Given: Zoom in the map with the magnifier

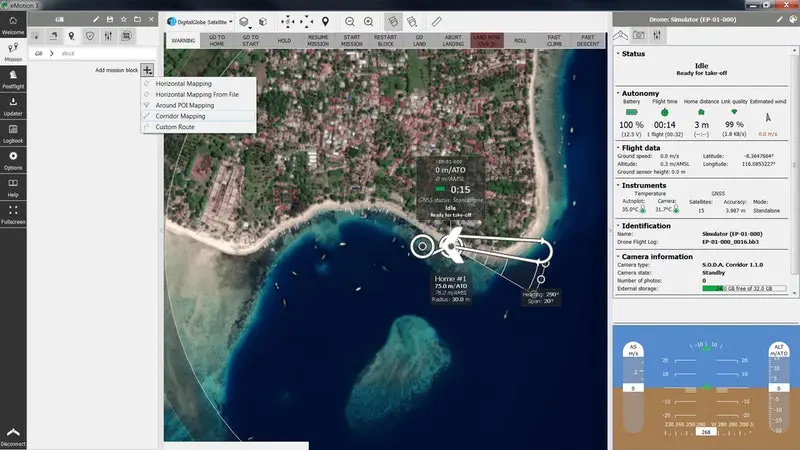Looking at the screenshot, I should click(x=369, y=21).
